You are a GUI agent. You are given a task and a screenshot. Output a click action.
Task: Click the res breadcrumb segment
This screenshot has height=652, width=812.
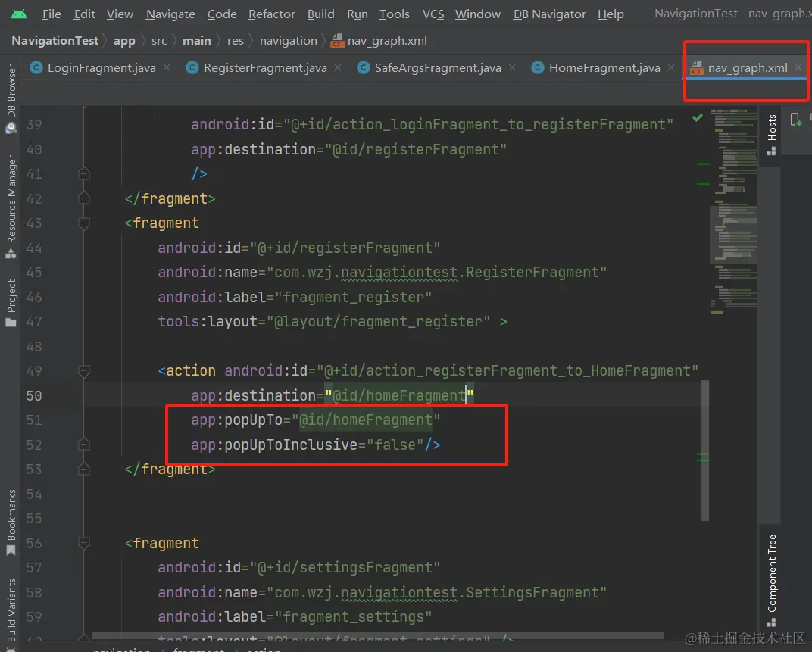tap(235, 41)
